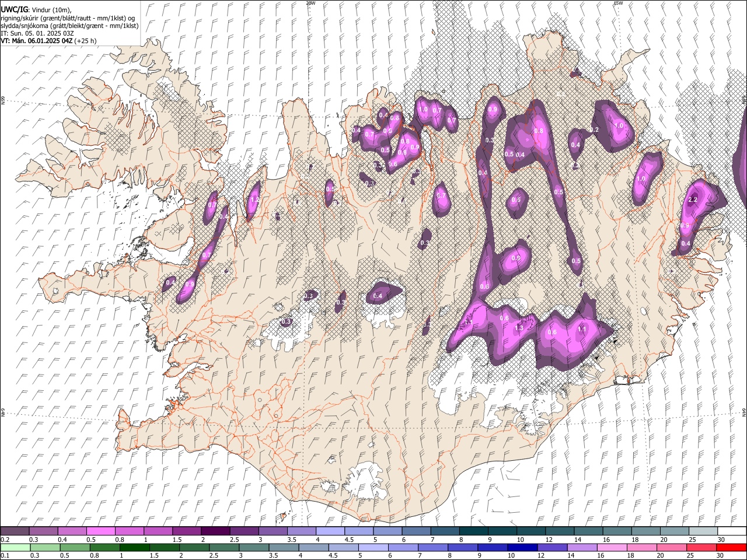Select bottom legend swatch between 7 and 8
The height and width of the screenshot is (560, 747).
click(433, 548)
